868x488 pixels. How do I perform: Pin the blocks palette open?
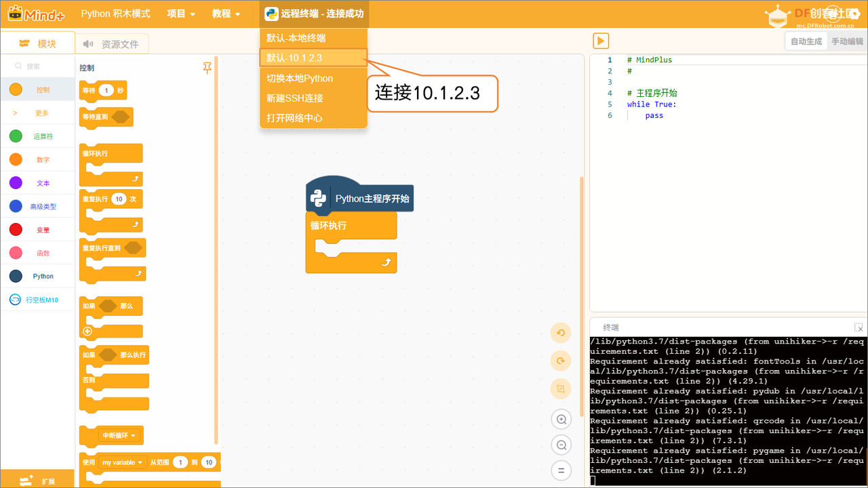207,68
